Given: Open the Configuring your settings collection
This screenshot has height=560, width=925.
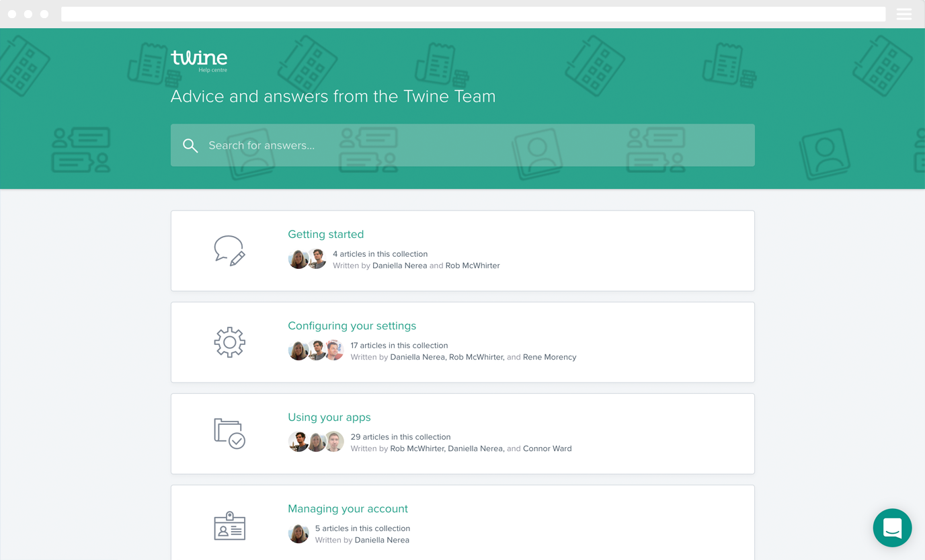Looking at the screenshot, I should point(352,326).
